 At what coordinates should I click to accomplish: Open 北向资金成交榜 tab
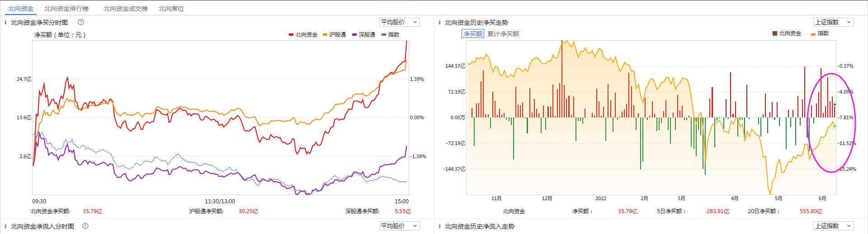tap(125, 9)
